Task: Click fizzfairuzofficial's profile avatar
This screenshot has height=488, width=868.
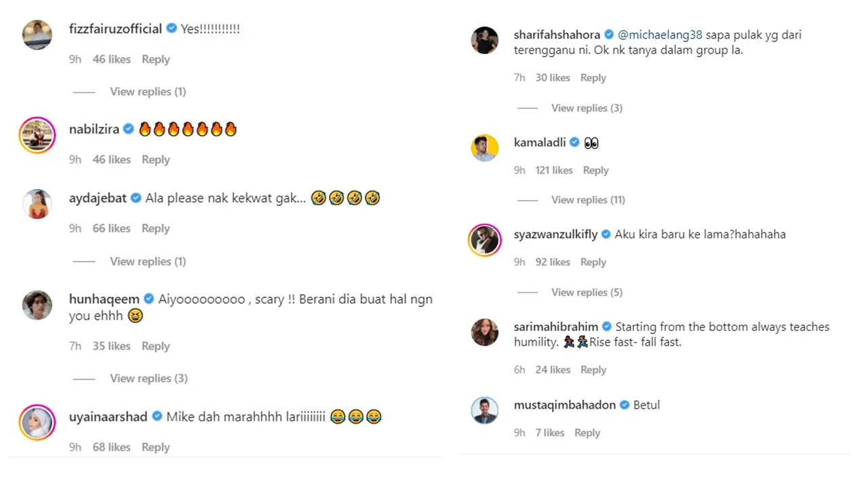Action: coord(37,35)
